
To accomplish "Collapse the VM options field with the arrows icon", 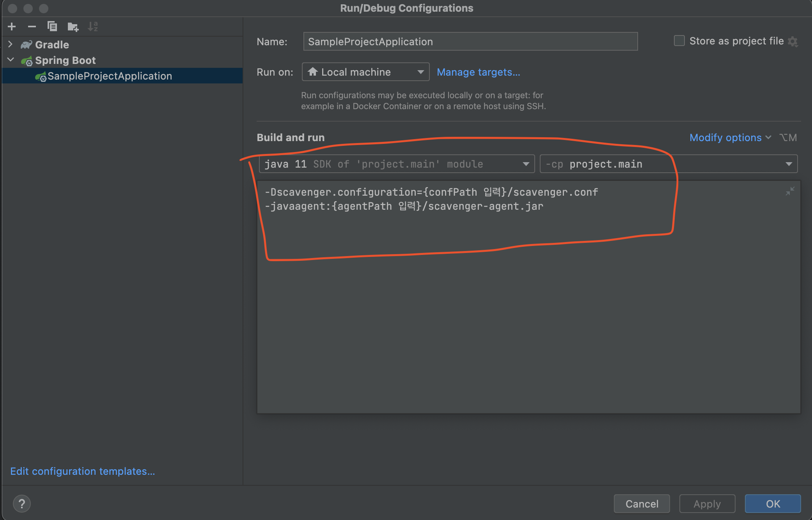I will coord(790,191).
